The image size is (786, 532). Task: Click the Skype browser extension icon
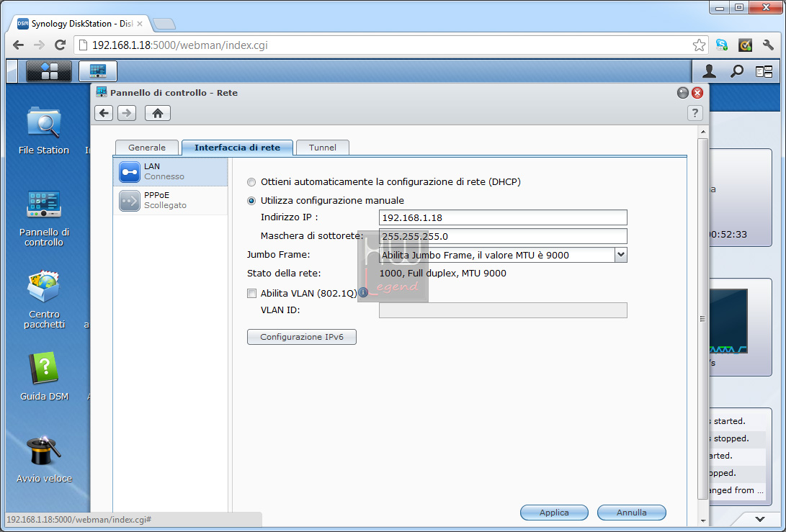coord(722,45)
